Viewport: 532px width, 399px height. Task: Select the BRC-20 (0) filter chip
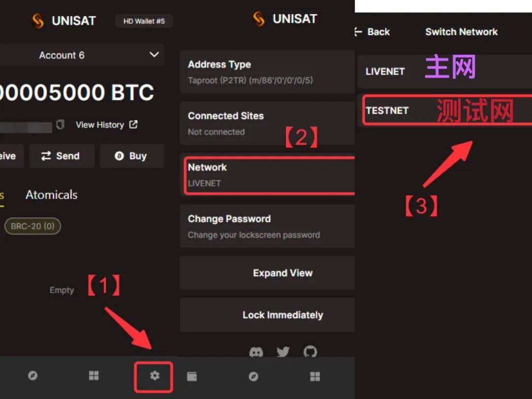click(x=33, y=226)
